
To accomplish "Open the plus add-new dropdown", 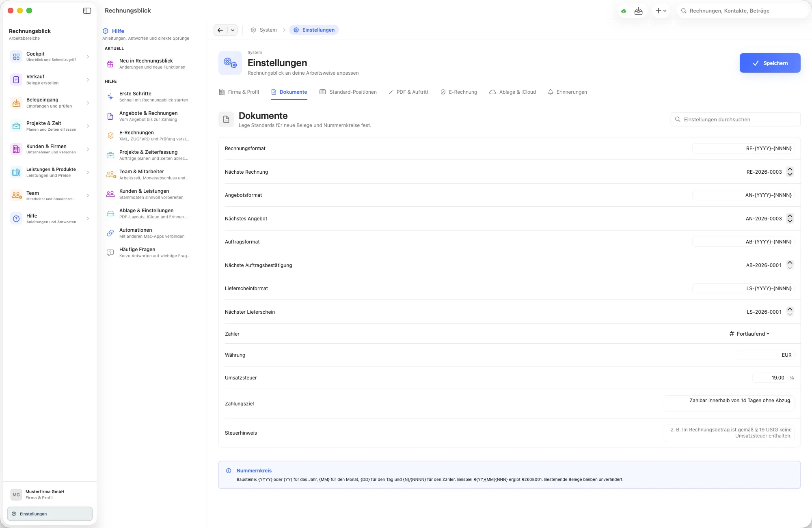I will 661,11.
